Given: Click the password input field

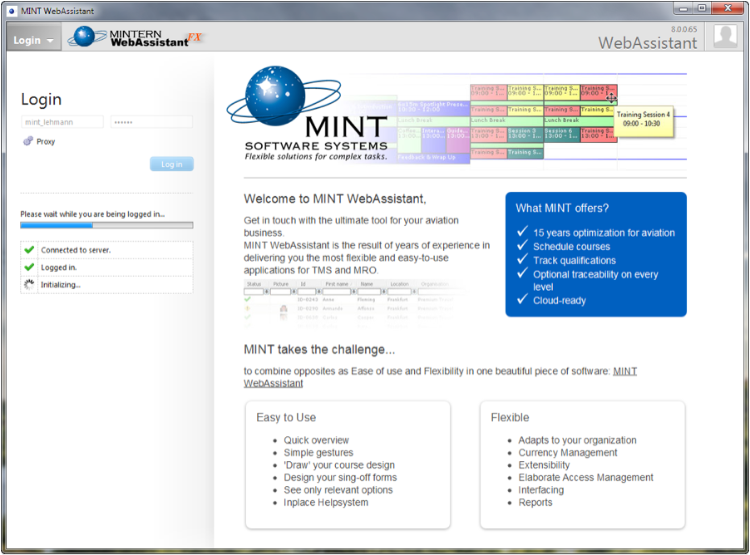Looking at the screenshot, I should click(152, 122).
